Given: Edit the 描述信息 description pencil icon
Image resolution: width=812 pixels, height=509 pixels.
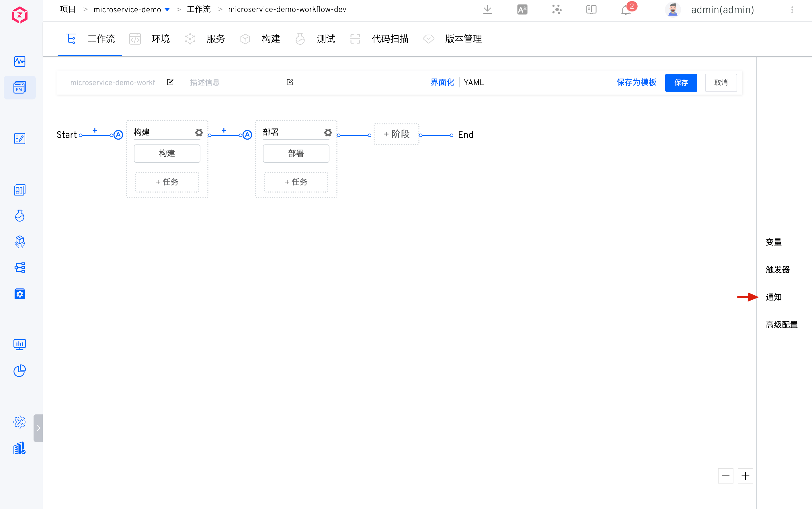Looking at the screenshot, I should tap(290, 82).
